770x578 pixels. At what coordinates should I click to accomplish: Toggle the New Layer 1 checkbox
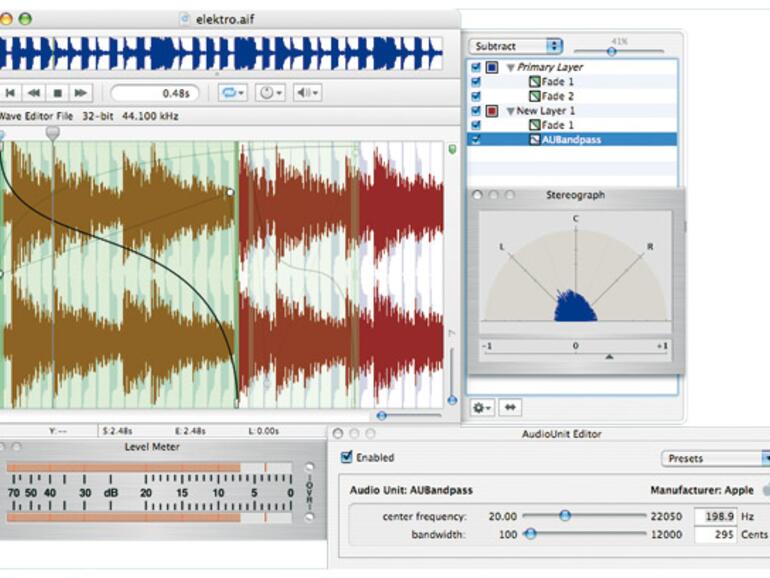click(475, 111)
